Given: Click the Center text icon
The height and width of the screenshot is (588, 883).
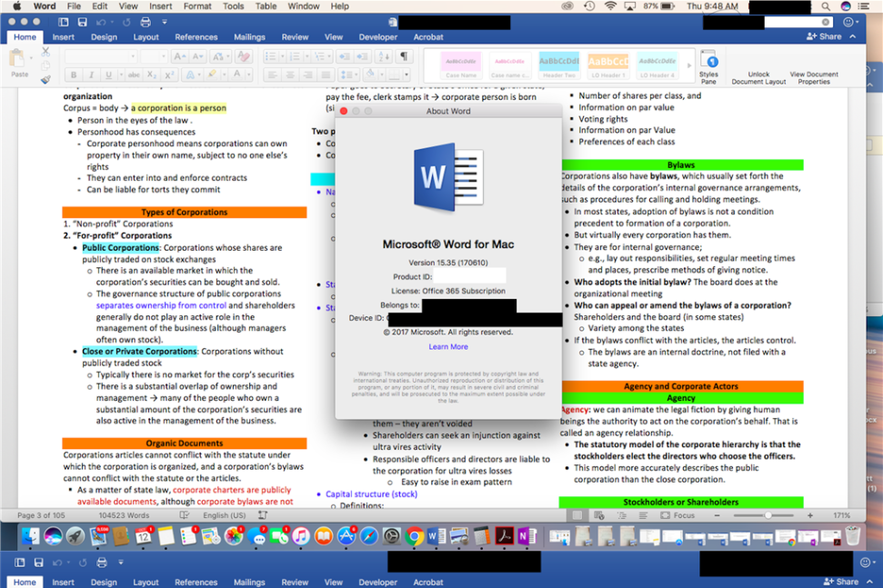Looking at the screenshot, I should pyautogui.click(x=291, y=75).
